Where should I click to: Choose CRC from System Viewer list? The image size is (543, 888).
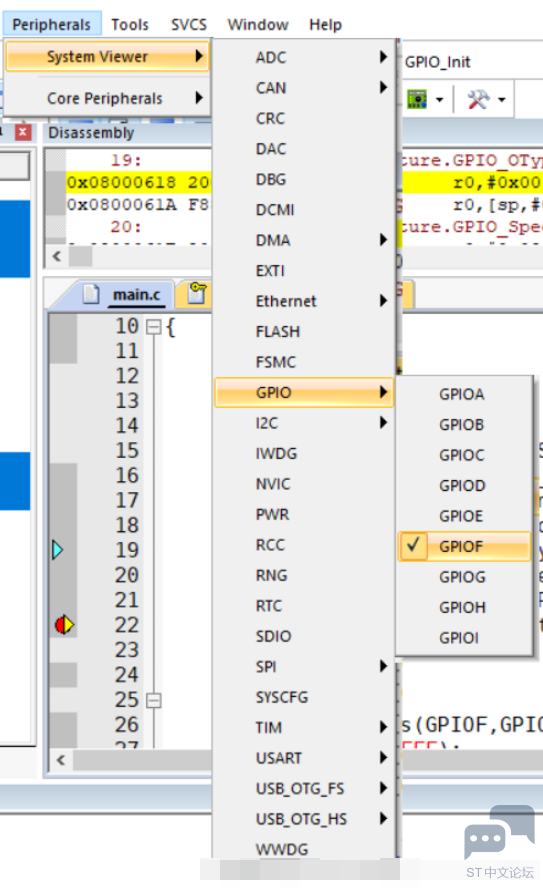pos(304,118)
